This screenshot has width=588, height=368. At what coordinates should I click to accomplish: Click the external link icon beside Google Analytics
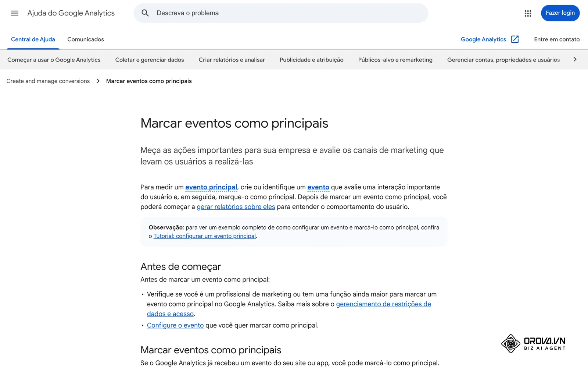point(515,39)
